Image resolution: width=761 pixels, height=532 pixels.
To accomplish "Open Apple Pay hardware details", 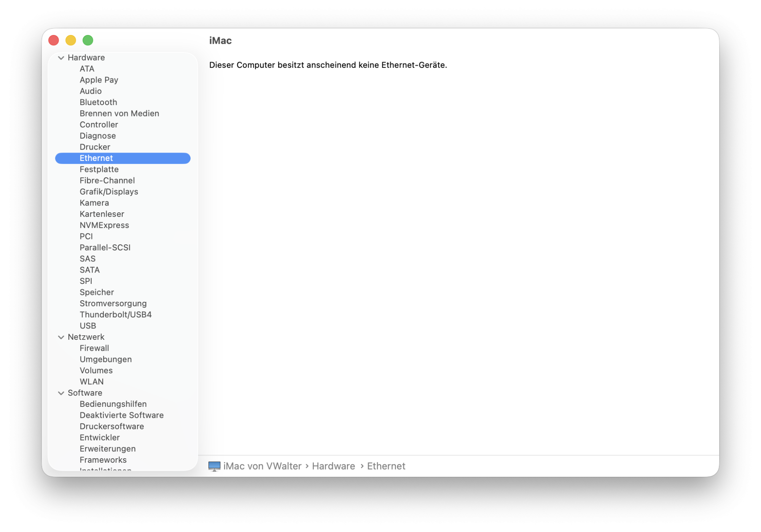I will pos(99,80).
